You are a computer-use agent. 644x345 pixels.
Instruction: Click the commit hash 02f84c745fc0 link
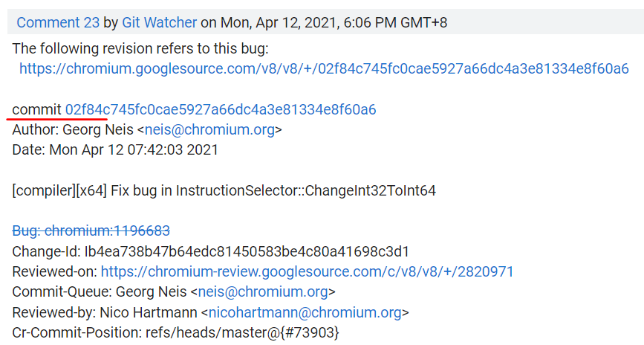tap(221, 110)
